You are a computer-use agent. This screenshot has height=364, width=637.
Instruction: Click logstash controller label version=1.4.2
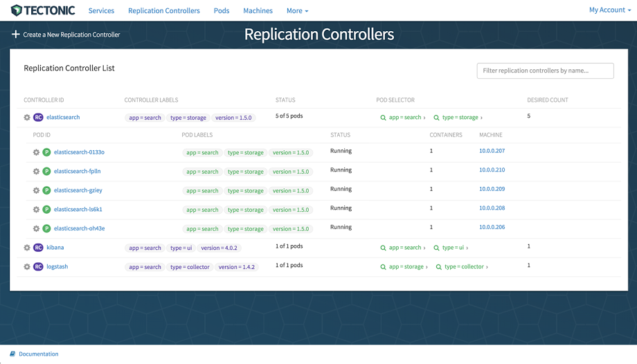(x=236, y=267)
